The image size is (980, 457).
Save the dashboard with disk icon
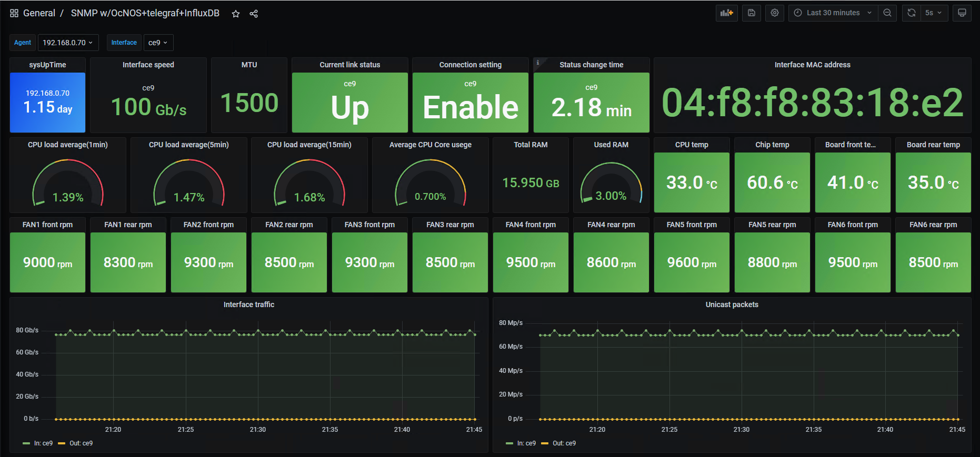[752, 13]
